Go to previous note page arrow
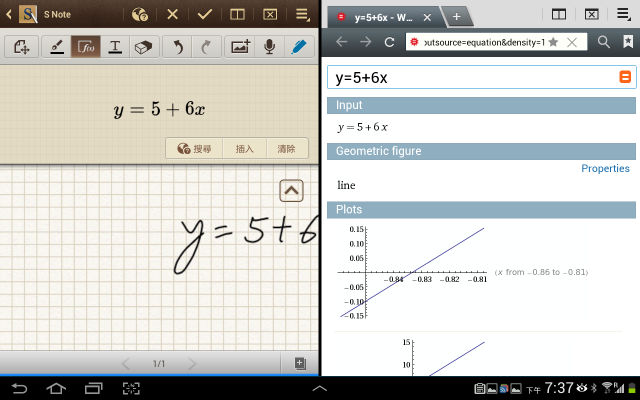 click(126, 363)
